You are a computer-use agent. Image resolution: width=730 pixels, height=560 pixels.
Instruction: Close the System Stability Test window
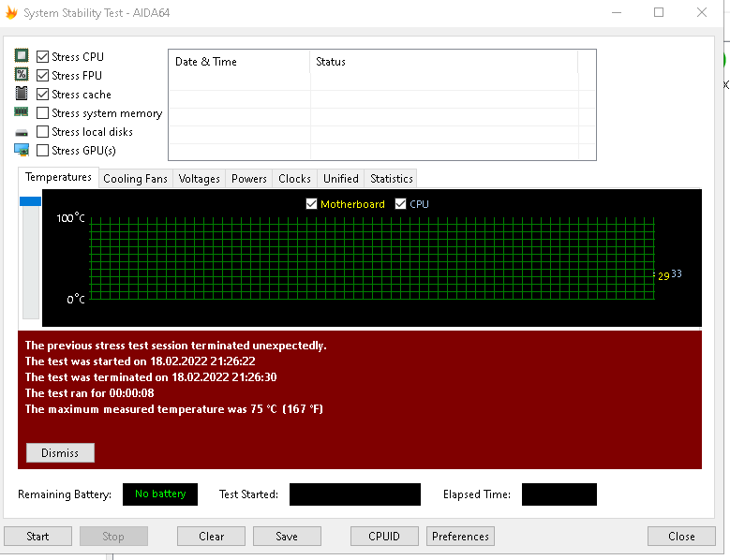[x=681, y=537]
